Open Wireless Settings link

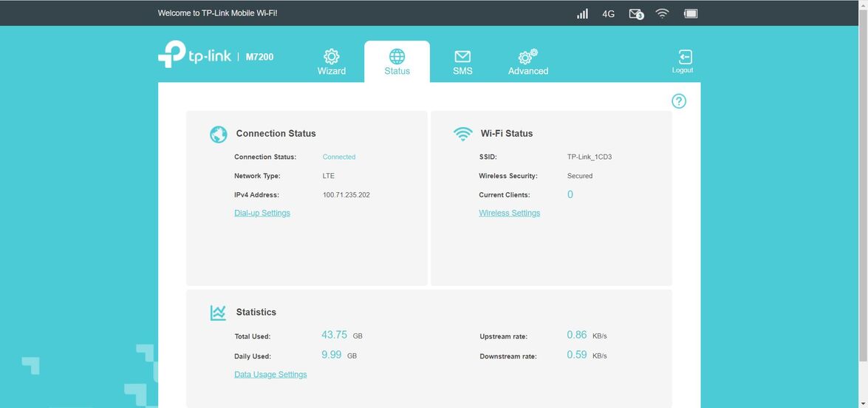click(509, 213)
